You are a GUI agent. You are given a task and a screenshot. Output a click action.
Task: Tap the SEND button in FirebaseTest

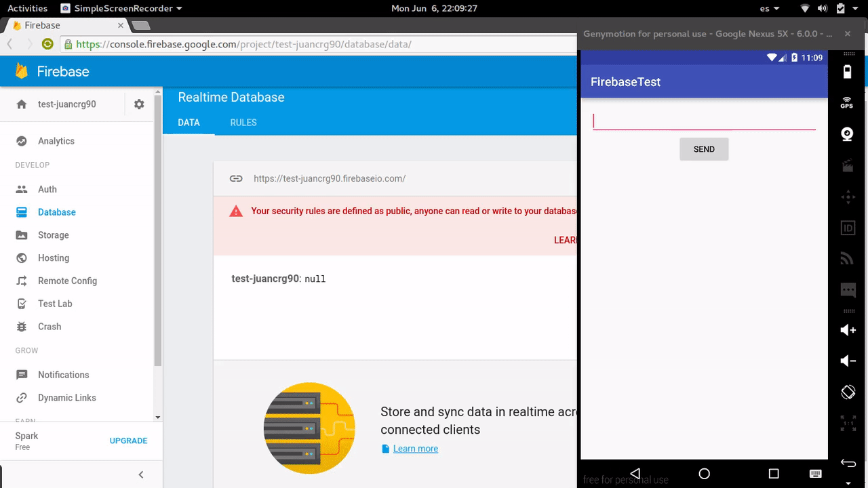coord(704,149)
